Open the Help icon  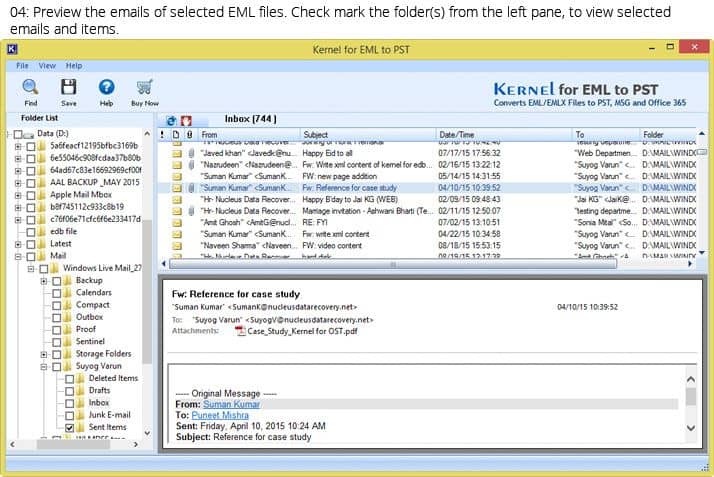click(x=107, y=87)
